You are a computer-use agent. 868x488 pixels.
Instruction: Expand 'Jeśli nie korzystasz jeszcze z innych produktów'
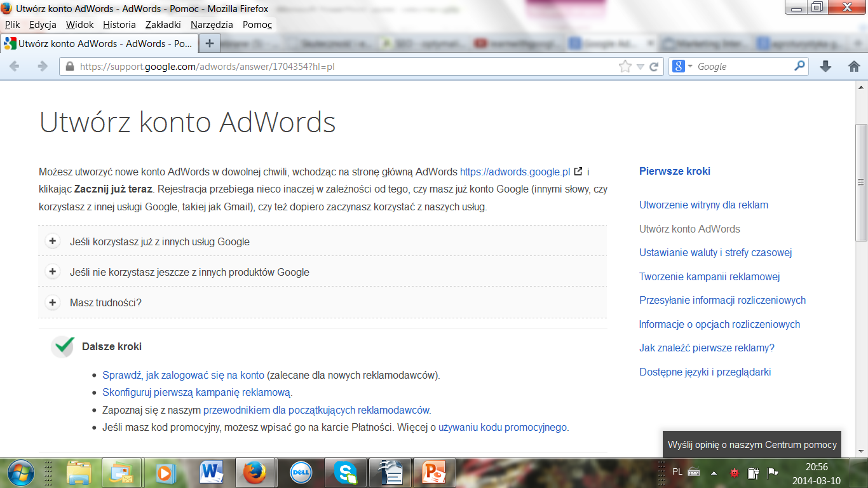pos(323,272)
